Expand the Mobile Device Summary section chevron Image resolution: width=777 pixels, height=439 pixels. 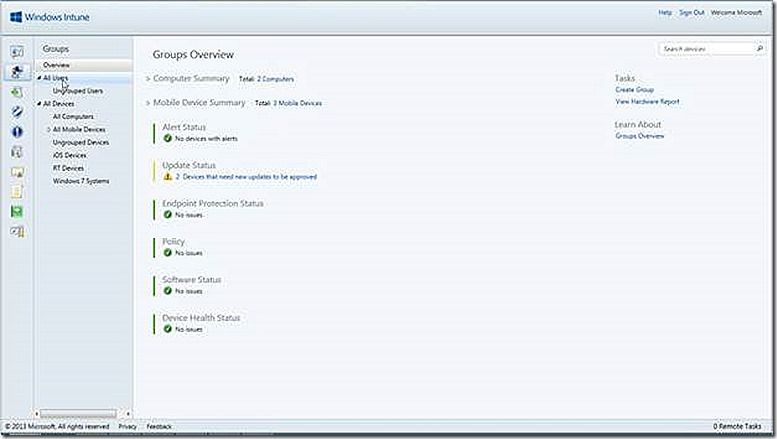pos(148,103)
